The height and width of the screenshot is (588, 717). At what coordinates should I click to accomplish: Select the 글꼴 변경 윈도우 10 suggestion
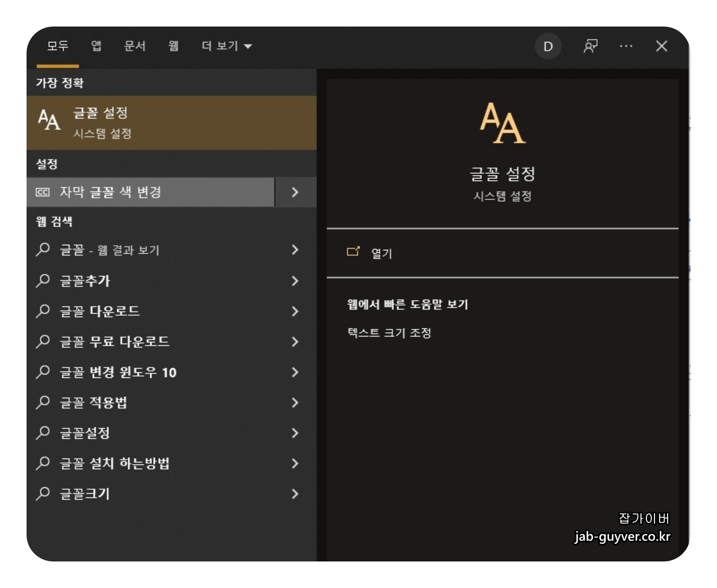[x=118, y=372]
